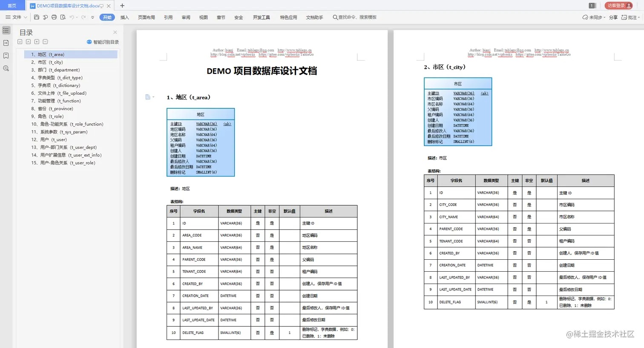644x348 pixels.
Task: Click the add outline level plus icon
Action: pyautogui.click(x=37, y=42)
